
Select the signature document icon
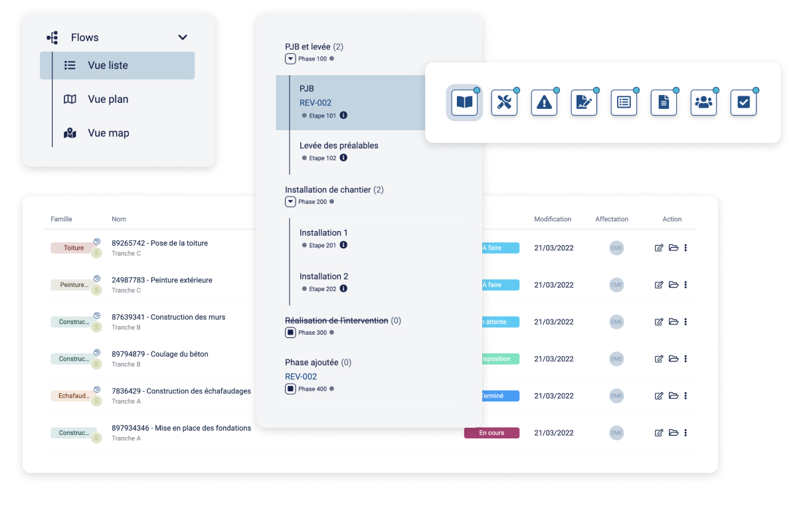tap(584, 102)
